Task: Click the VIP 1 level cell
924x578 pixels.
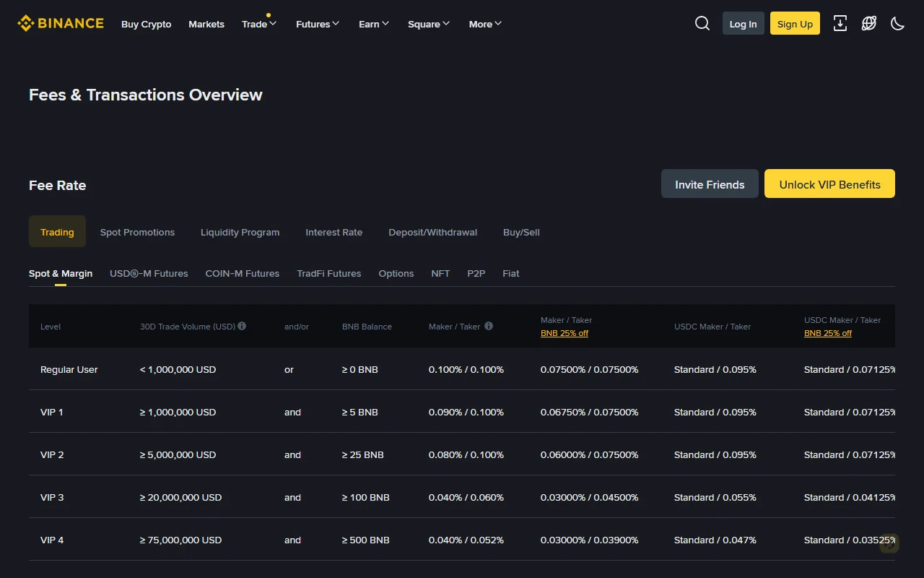Action: (x=52, y=412)
